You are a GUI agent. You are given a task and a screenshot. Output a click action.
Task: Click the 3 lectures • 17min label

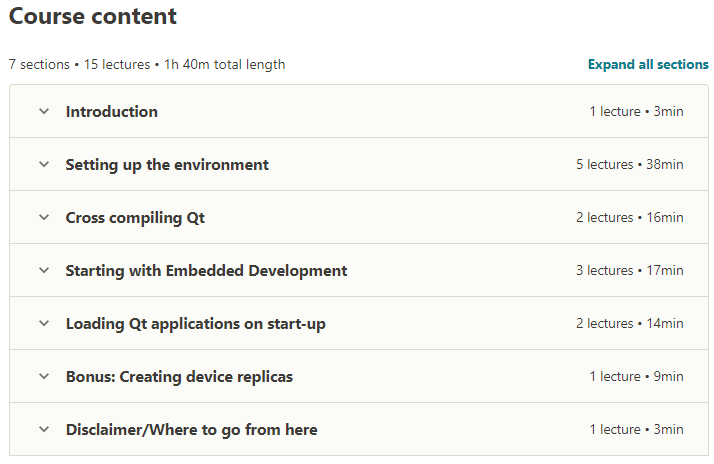point(629,271)
